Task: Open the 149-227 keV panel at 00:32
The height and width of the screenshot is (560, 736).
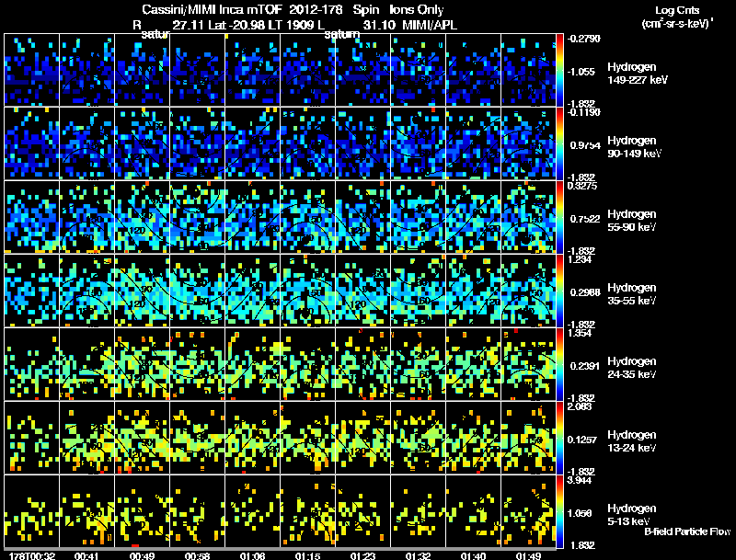Action: pos(32,69)
